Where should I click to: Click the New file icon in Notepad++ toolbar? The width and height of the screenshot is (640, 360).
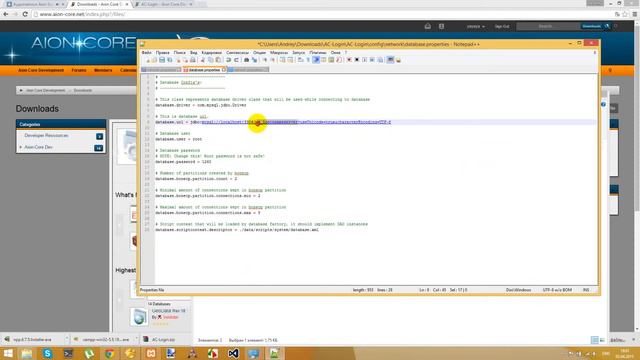(147, 60)
